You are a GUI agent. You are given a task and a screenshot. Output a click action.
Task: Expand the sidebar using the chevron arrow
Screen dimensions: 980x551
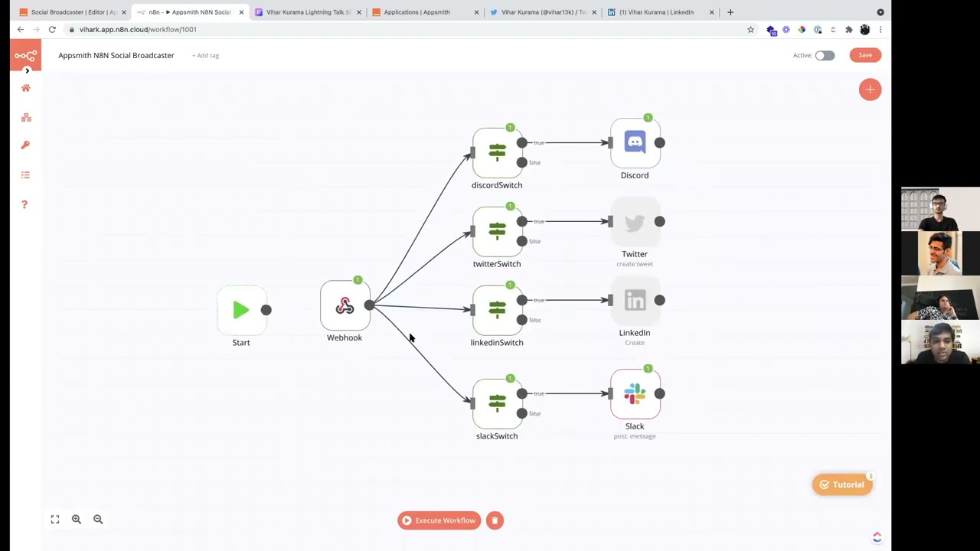[x=27, y=70]
